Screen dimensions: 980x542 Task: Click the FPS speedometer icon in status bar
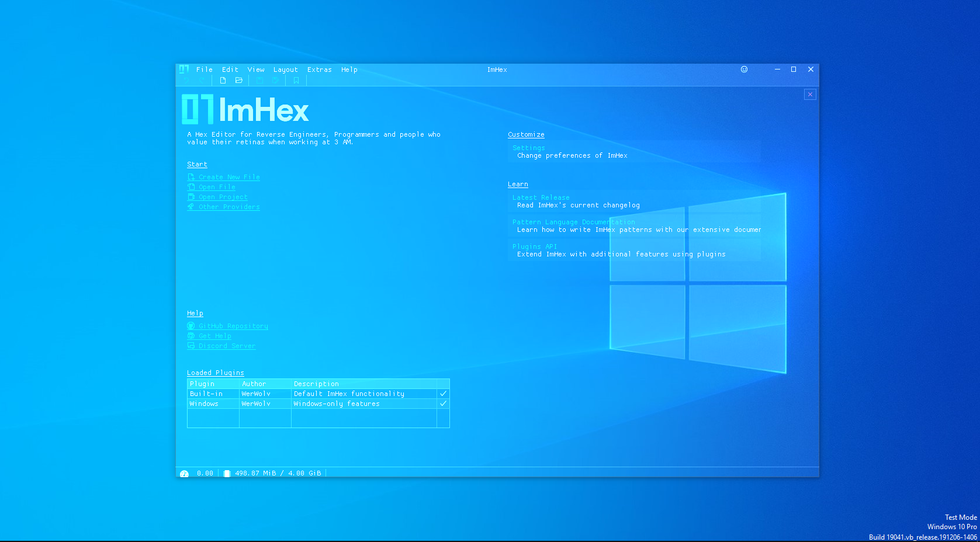click(x=185, y=473)
